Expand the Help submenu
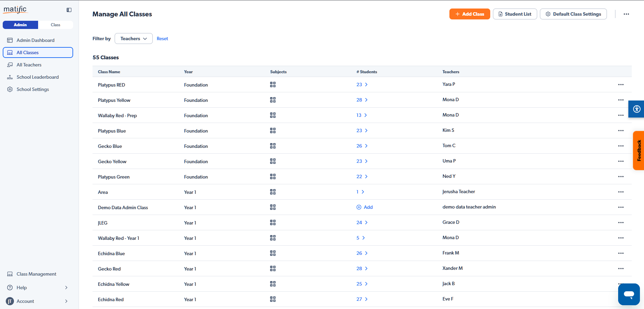The height and width of the screenshot is (309, 644). click(x=38, y=288)
